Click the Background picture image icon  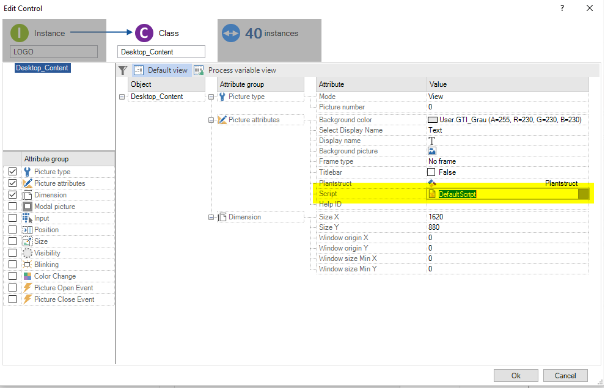click(432, 151)
